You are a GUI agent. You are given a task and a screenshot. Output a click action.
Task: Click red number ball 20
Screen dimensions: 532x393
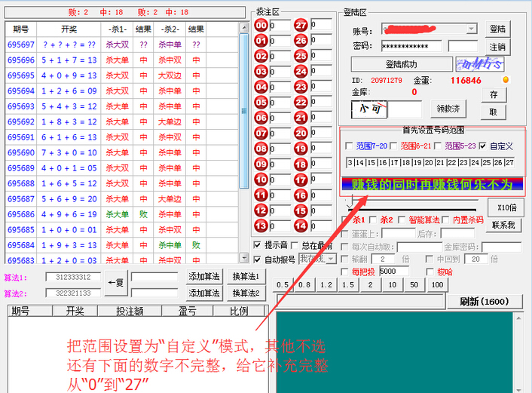point(301,134)
